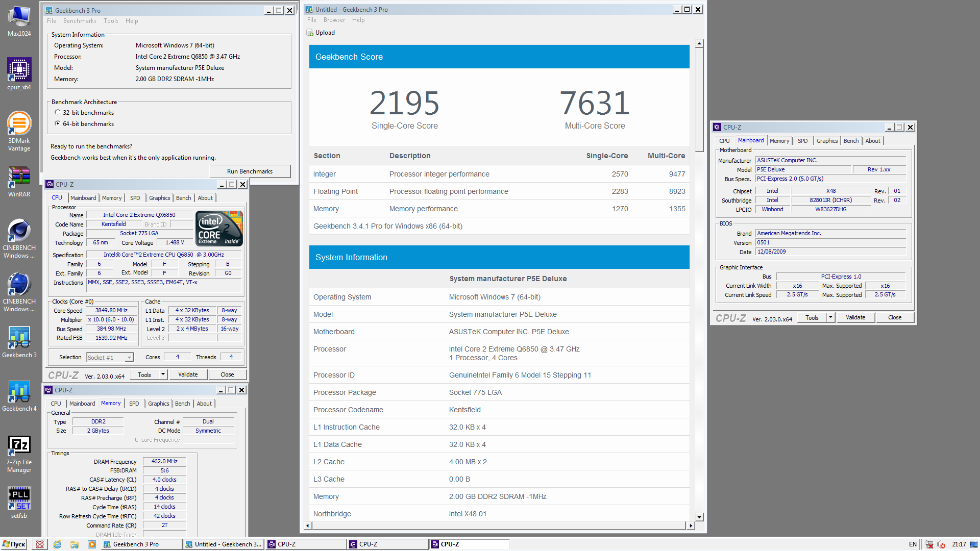Expand Tools dropdown arrow in CPU-Z CPU window
Image resolution: width=980 pixels, height=551 pixels.
coord(163,374)
